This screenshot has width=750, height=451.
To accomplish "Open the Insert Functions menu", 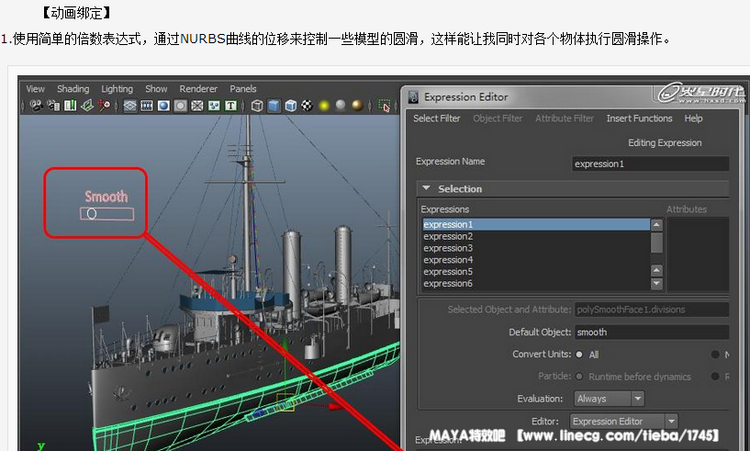I will pyautogui.click(x=639, y=118).
